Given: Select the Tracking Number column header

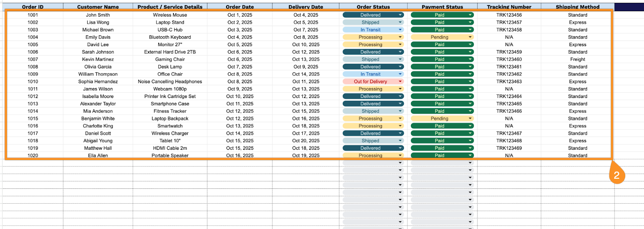Looking at the screenshot, I should click(509, 7).
